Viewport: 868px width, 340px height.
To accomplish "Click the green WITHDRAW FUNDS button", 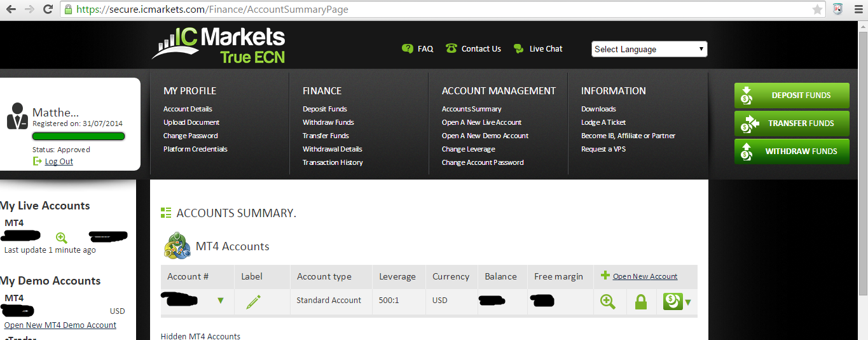I will coord(792,152).
